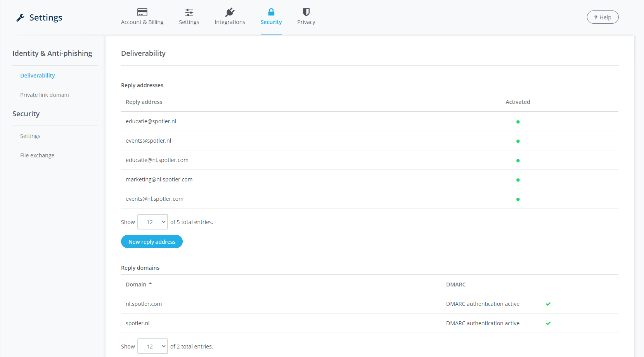Open reply addresses entries-per-page dropdown
Viewport: 644px width, 357px height.
152,222
